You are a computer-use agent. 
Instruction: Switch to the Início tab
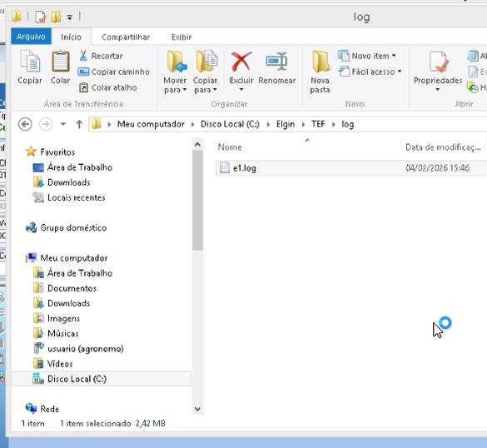pyautogui.click(x=71, y=37)
